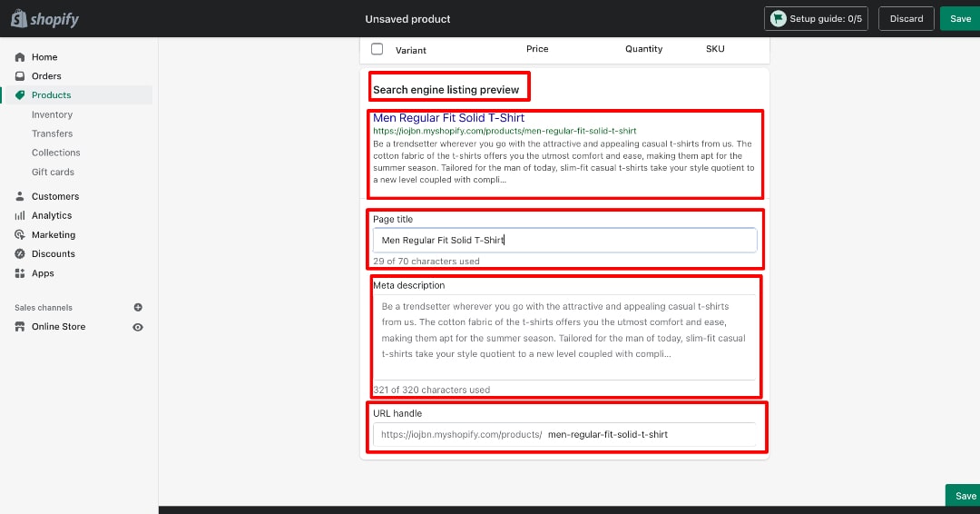Click the bottom Save button
Image resolution: width=980 pixels, height=514 pixels.
[x=963, y=495]
